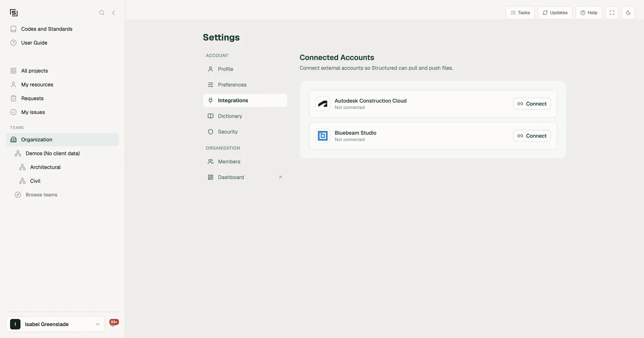Viewport: 644px width, 338px height.
Task: Select the Integrations settings tab
Action: point(245,100)
